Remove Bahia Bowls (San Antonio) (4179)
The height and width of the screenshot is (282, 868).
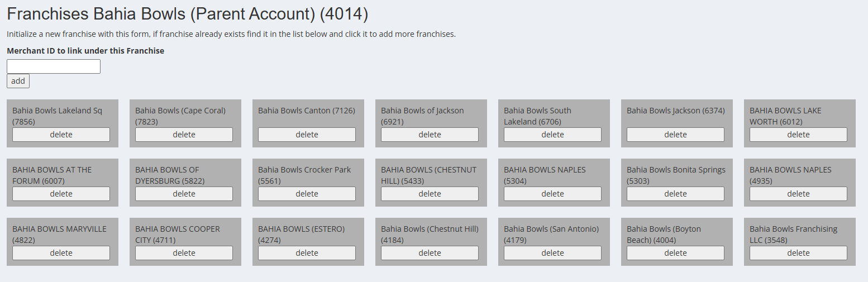point(552,253)
